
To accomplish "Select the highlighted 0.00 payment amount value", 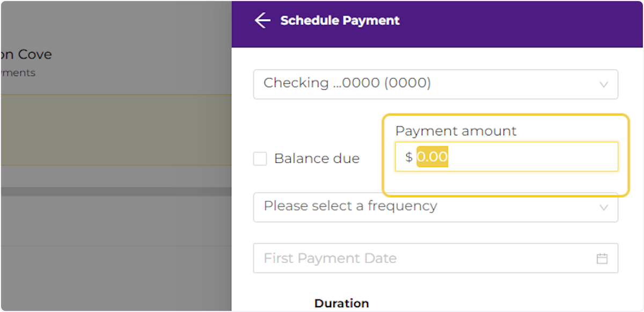I will click(x=433, y=156).
